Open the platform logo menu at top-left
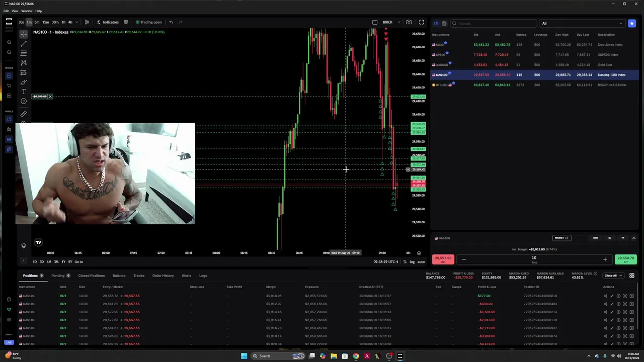The image size is (644, 362). (x=9, y=22)
